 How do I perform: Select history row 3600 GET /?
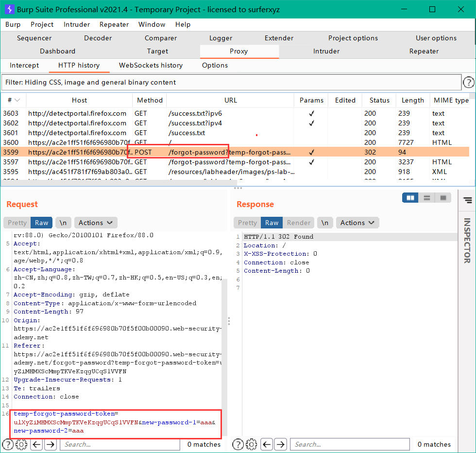235,142
